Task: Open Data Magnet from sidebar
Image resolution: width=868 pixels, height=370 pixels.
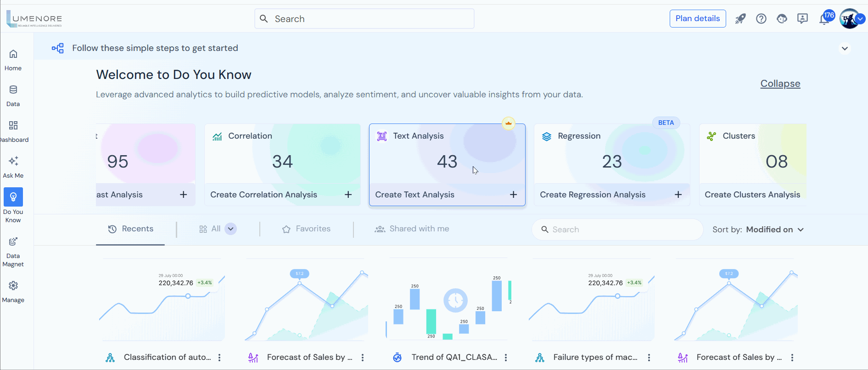Action: click(13, 252)
